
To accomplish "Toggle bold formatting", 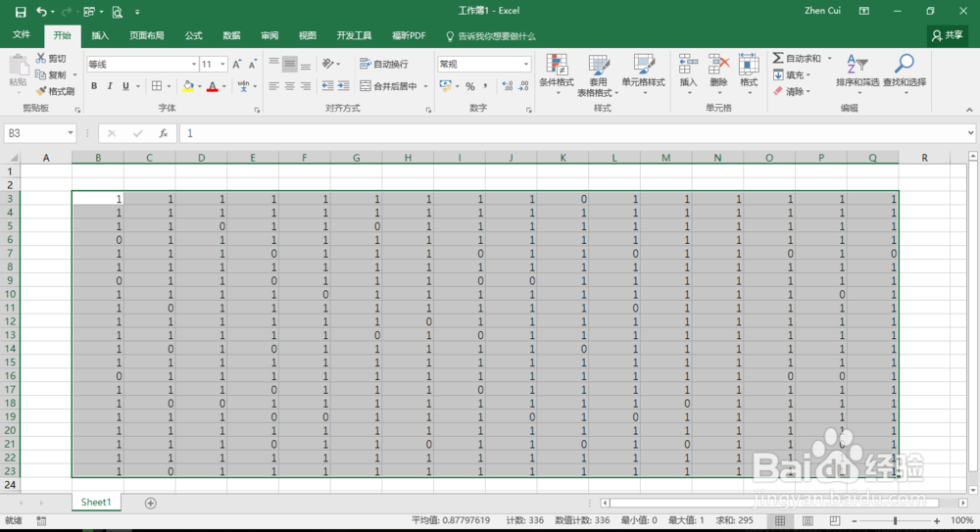I will point(94,86).
